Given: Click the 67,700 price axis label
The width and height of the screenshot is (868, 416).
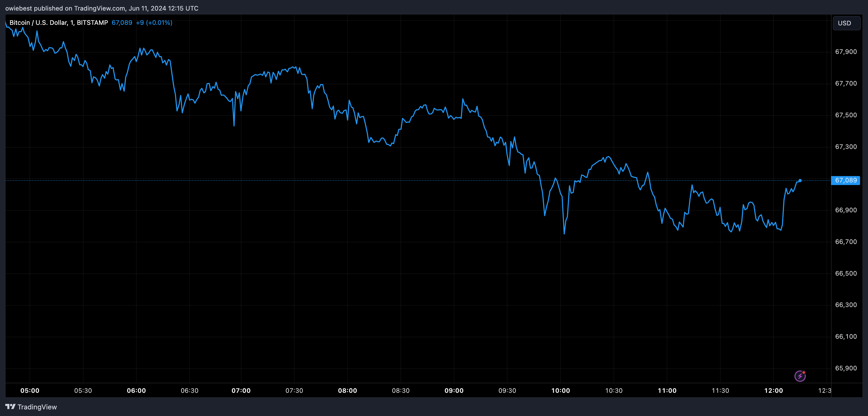Looking at the screenshot, I should click(846, 83).
